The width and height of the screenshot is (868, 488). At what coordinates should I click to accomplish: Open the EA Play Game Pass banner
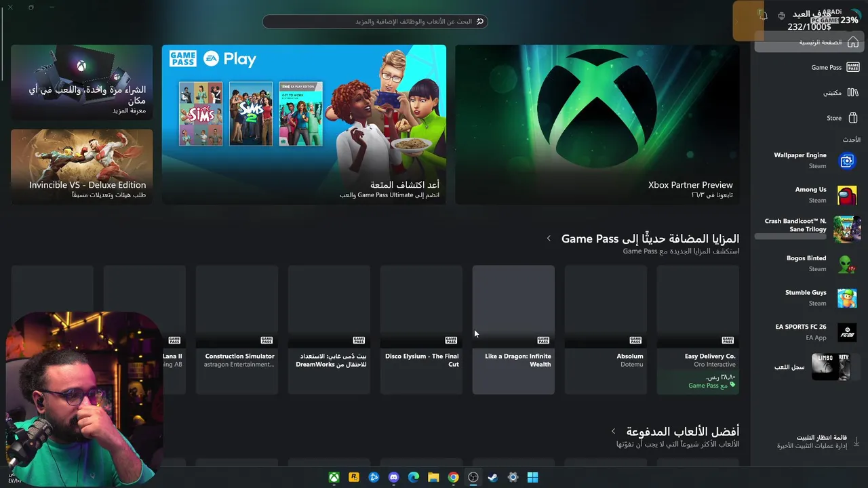coord(304,124)
